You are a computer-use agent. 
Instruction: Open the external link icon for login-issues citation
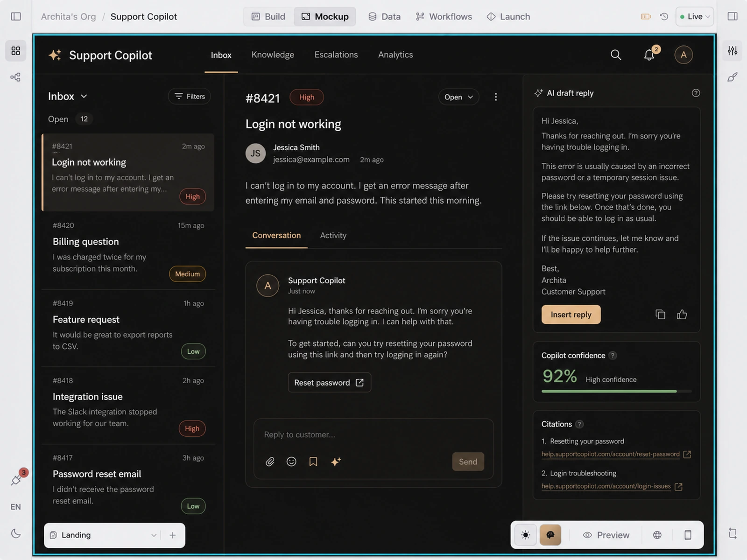[678, 487]
